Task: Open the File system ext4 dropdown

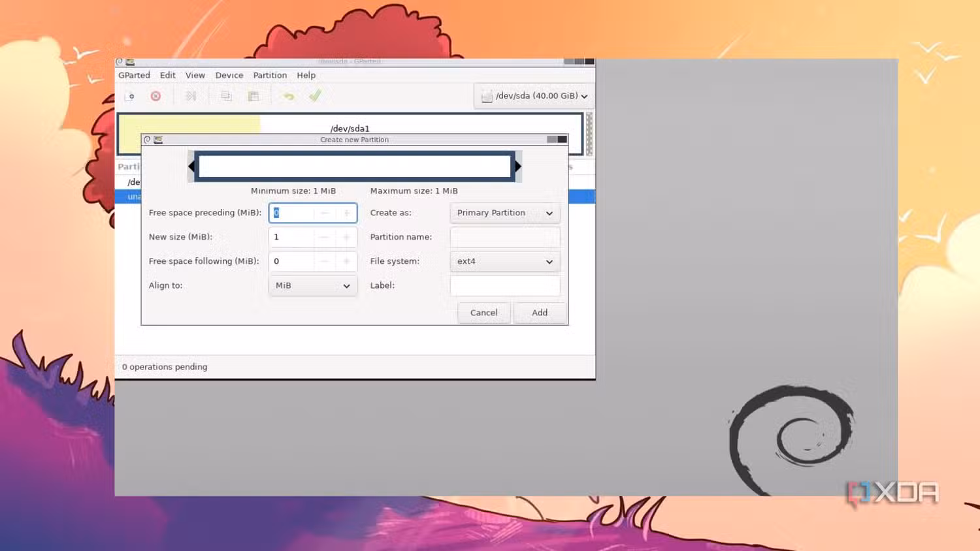Action: pos(505,261)
